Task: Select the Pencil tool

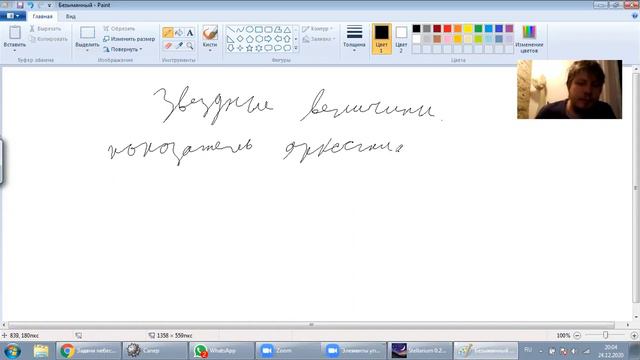Action: point(167,33)
